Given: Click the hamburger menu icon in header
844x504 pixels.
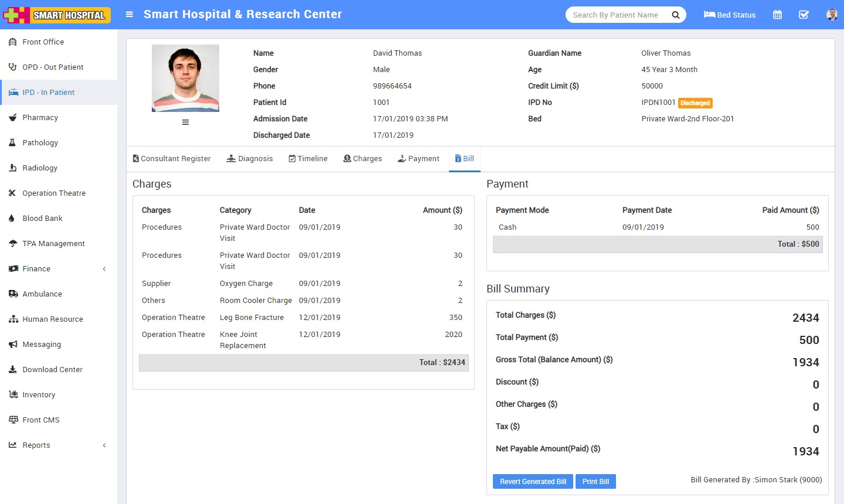Looking at the screenshot, I should 130,15.
